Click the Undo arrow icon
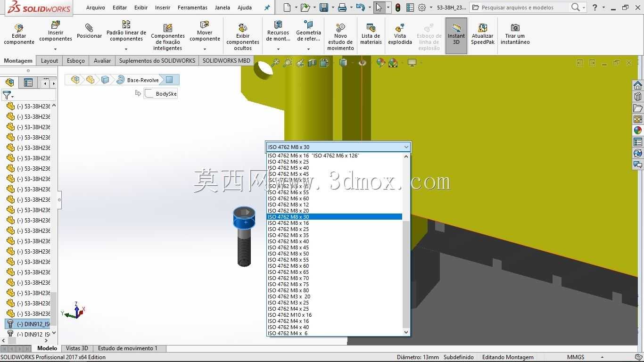Image resolution: width=644 pixels, height=362 pixels. tap(361, 8)
